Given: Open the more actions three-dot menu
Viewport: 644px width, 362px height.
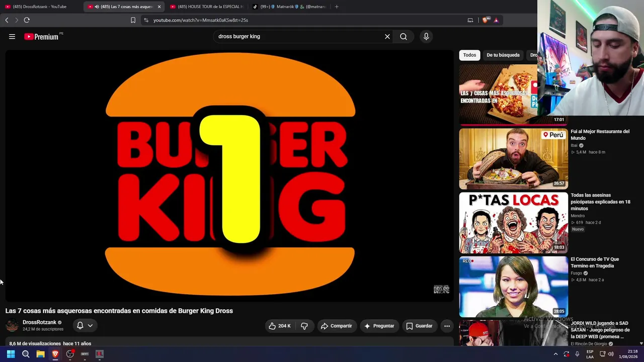Looking at the screenshot, I should 447,326.
